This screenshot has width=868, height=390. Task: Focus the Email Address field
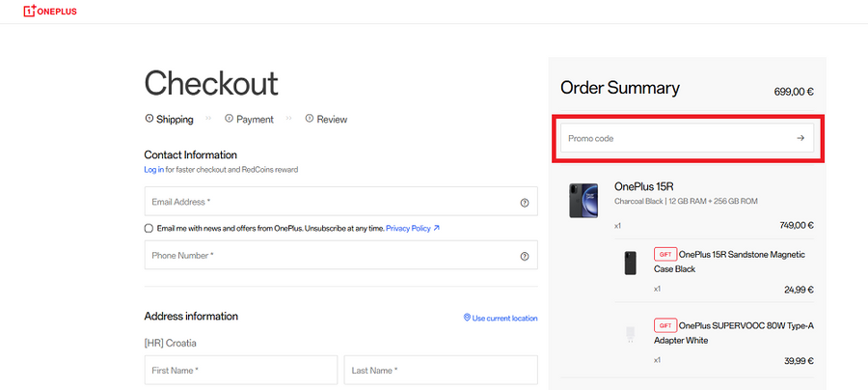(328, 203)
